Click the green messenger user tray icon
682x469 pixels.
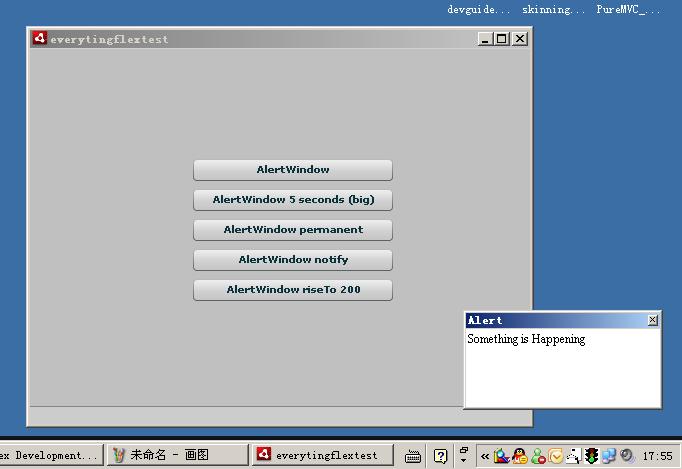pyautogui.click(x=538, y=456)
